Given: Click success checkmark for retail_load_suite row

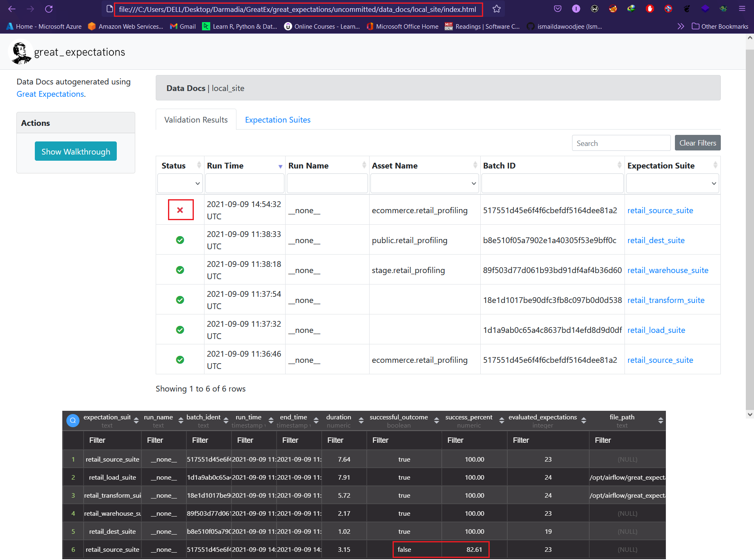Looking at the screenshot, I should [x=180, y=330].
